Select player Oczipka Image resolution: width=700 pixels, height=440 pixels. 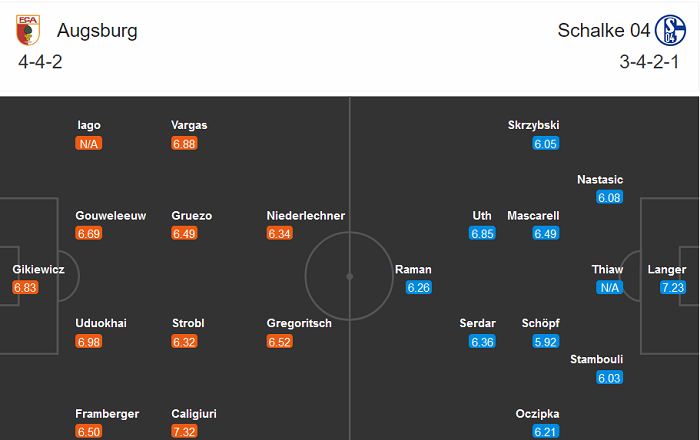536,414
